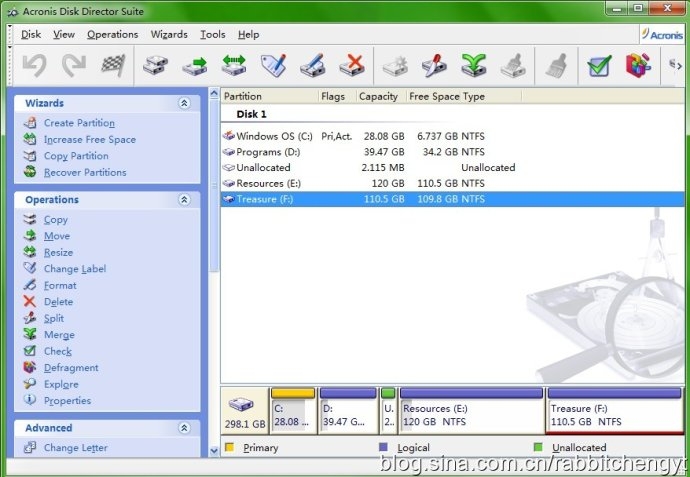Click the Resize double-arrow toolbar icon

click(x=235, y=66)
